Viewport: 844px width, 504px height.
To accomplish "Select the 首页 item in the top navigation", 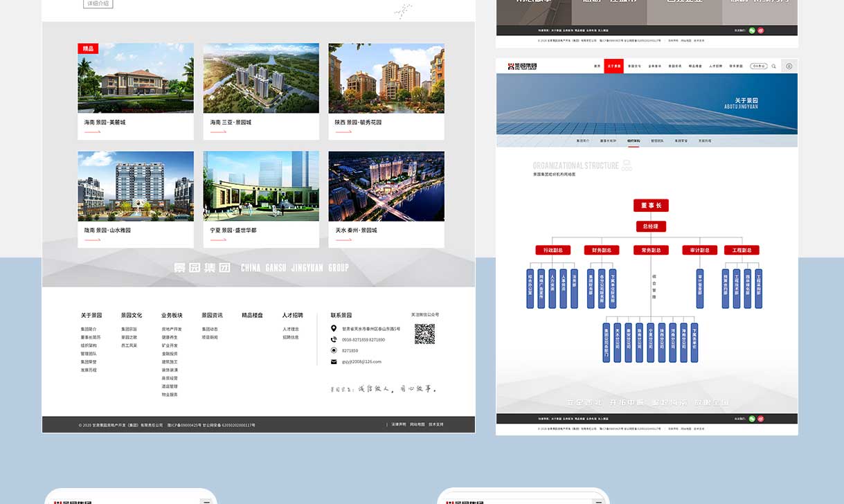I will click(x=597, y=66).
